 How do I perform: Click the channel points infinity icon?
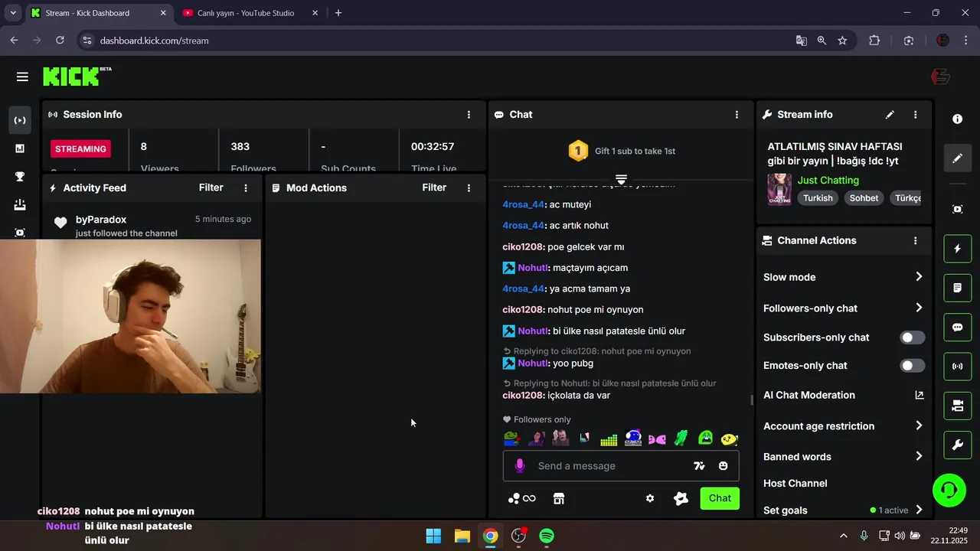click(x=522, y=498)
